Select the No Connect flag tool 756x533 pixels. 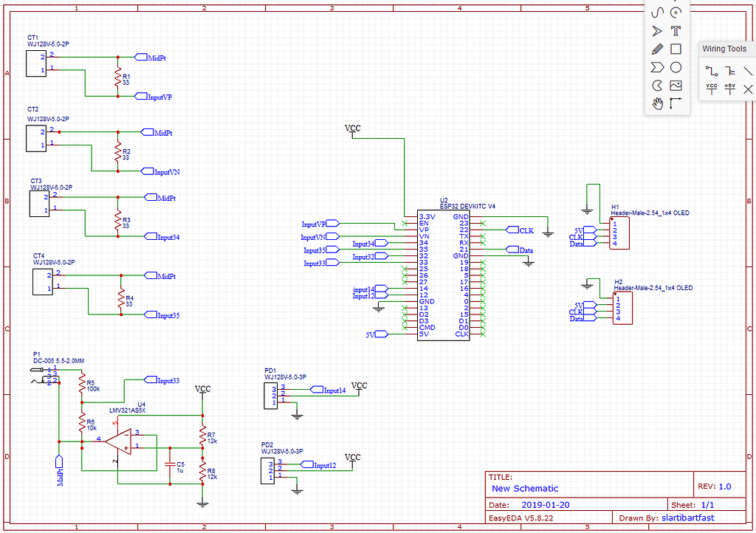[748, 89]
